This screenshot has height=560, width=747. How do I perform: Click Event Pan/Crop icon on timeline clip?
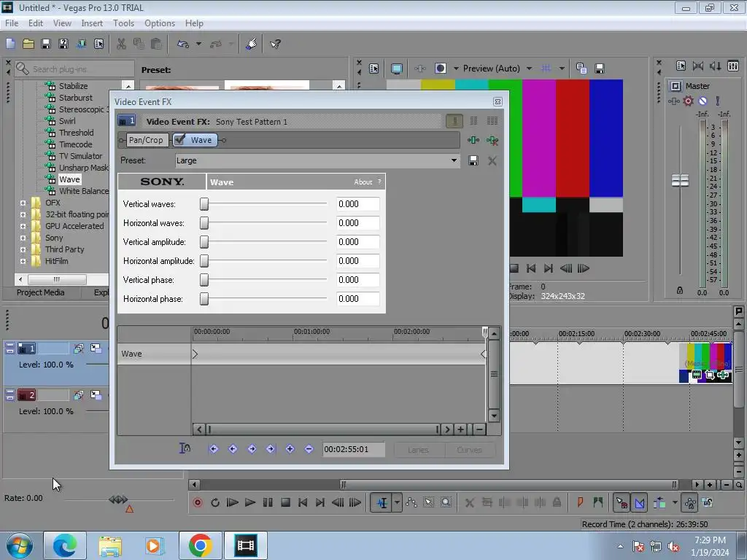click(710, 376)
